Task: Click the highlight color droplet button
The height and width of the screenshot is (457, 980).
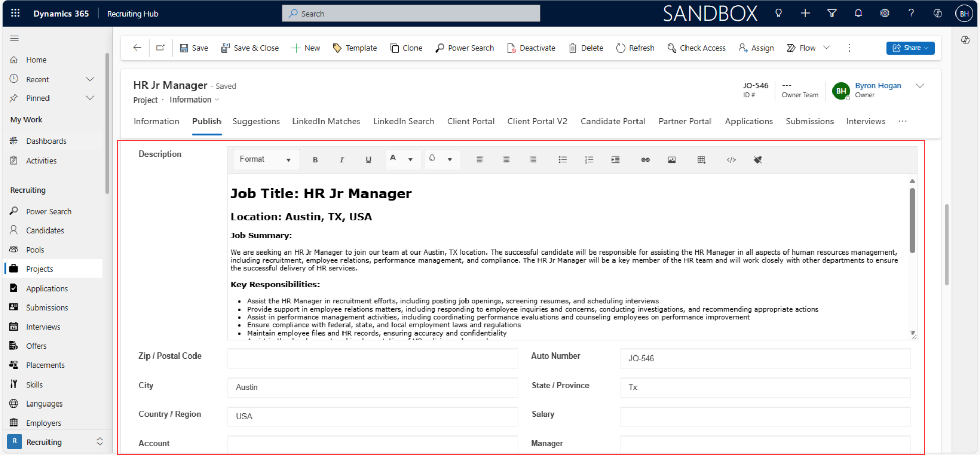Action: 432,159
